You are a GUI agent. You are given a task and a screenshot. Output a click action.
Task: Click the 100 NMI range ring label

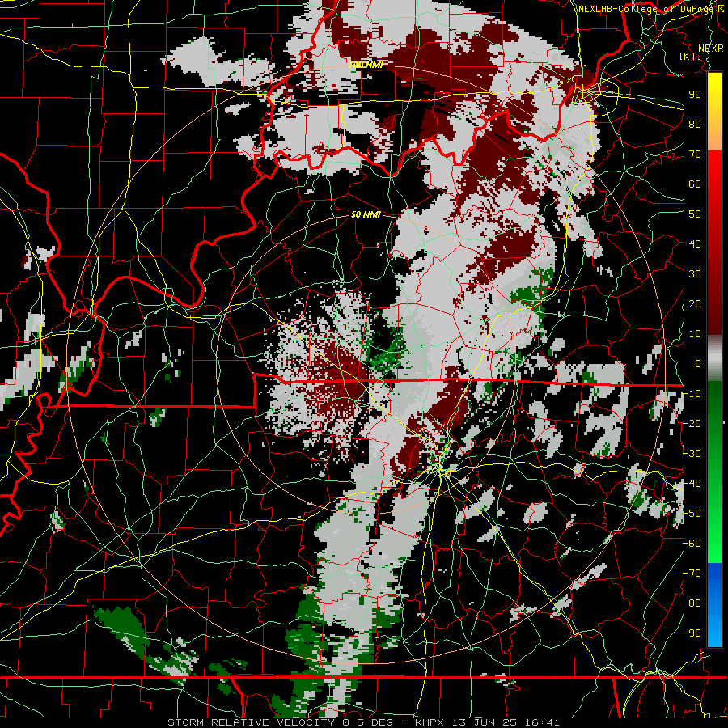[366, 65]
